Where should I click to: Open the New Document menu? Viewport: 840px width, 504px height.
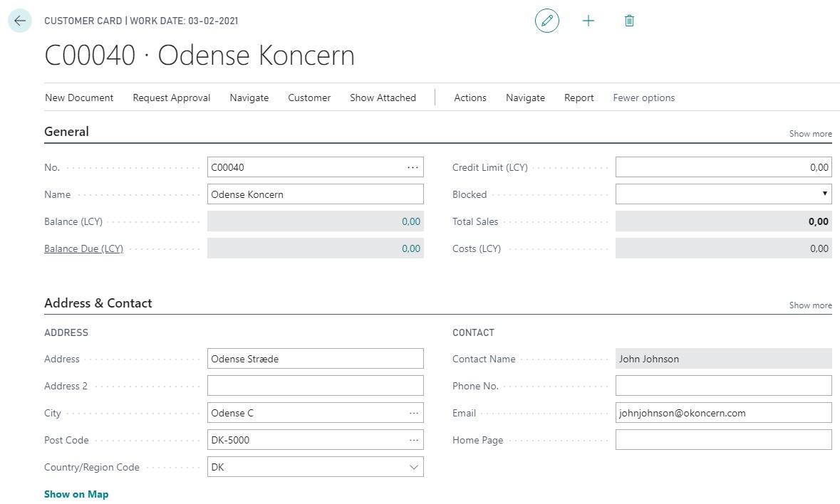79,98
